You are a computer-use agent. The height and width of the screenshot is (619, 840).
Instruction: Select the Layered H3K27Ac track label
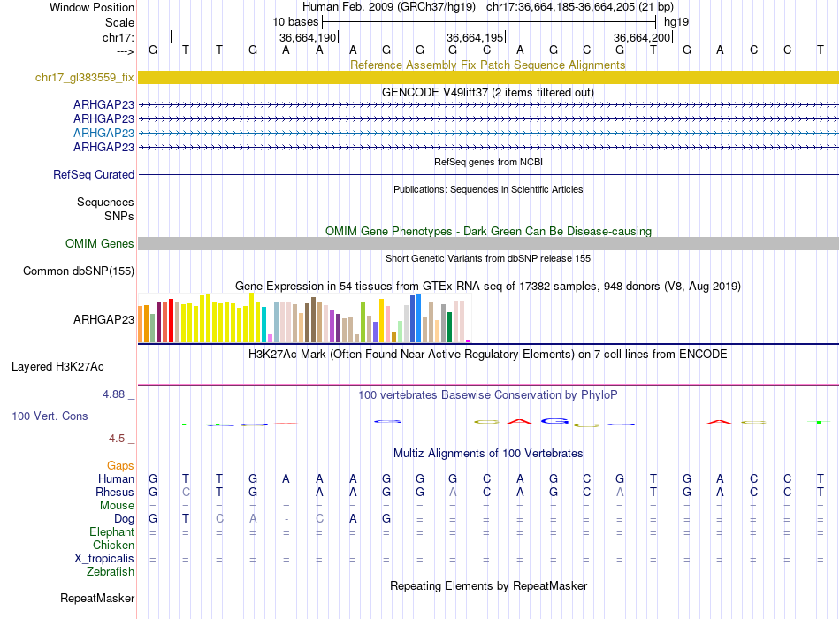coord(57,366)
